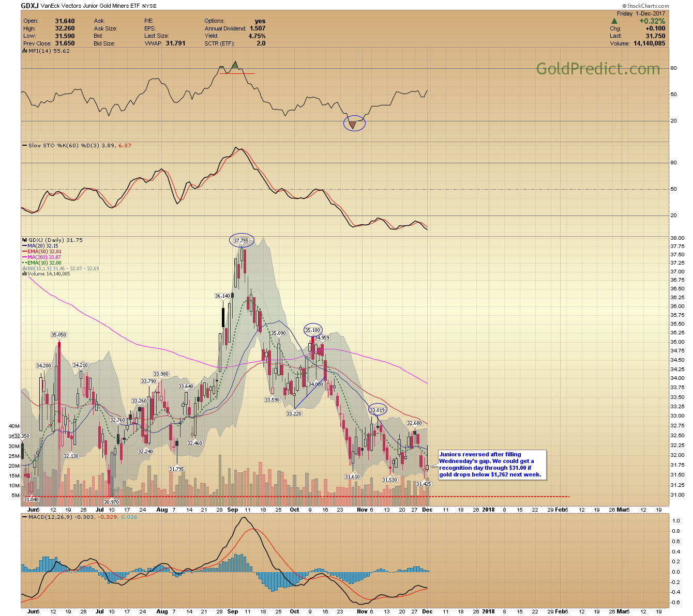The image size is (693, 616).
Task: Click the 33.790 price label
Action: point(149,381)
